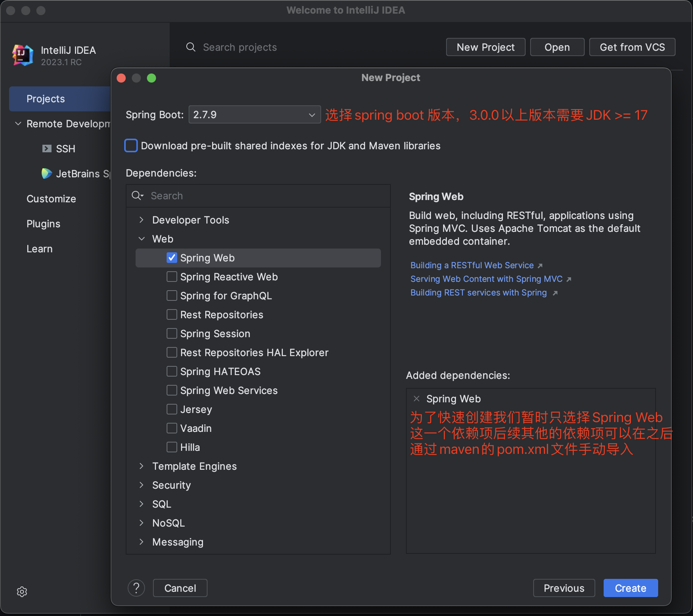
Task: Click Get from VCS button
Action: (632, 47)
